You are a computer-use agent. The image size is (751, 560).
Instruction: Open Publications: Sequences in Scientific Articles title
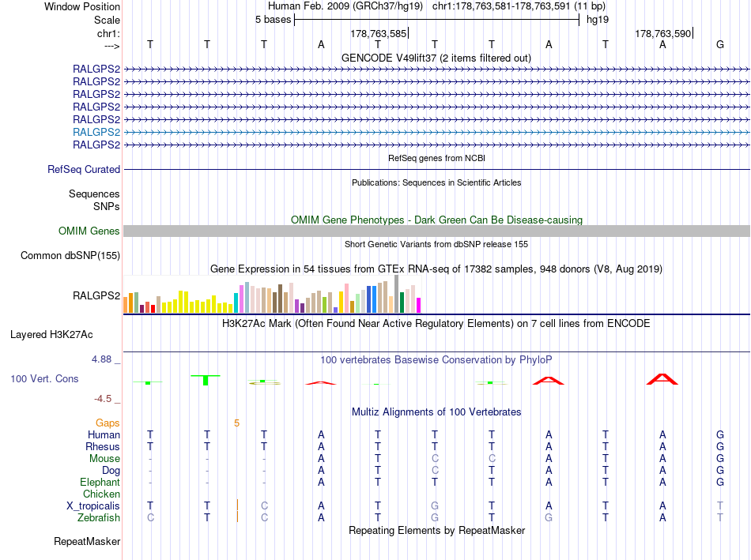436,182
